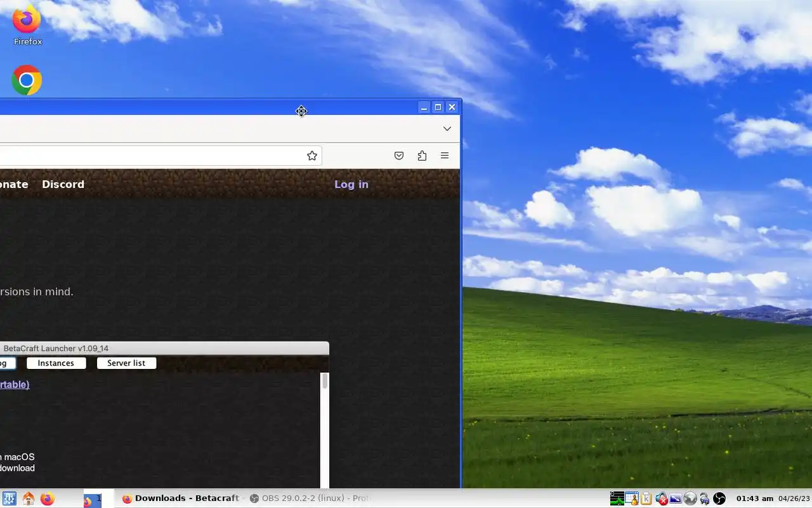The height and width of the screenshot is (508, 812).
Task: Switch to Downloads - Betacraft taskbar entry
Action: point(181,498)
